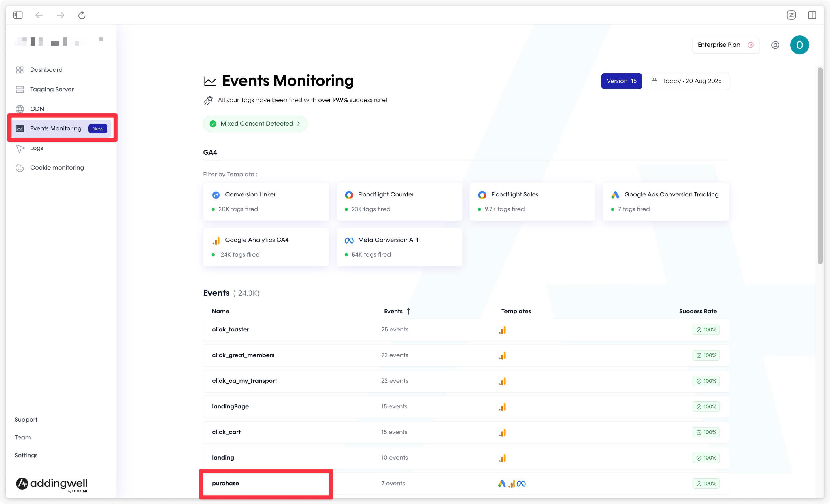Click the Google Ads icon in purchase row
The width and height of the screenshot is (830, 504).
(x=501, y=484)
